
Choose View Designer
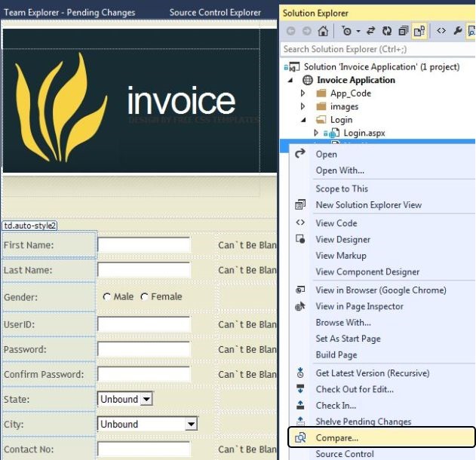(x=342, y=239)
